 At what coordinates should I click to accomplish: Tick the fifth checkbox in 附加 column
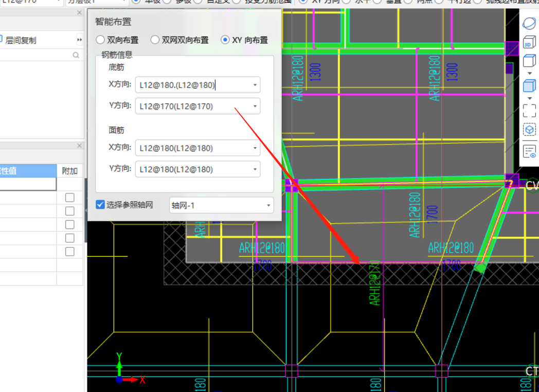[x=70, y=252]
